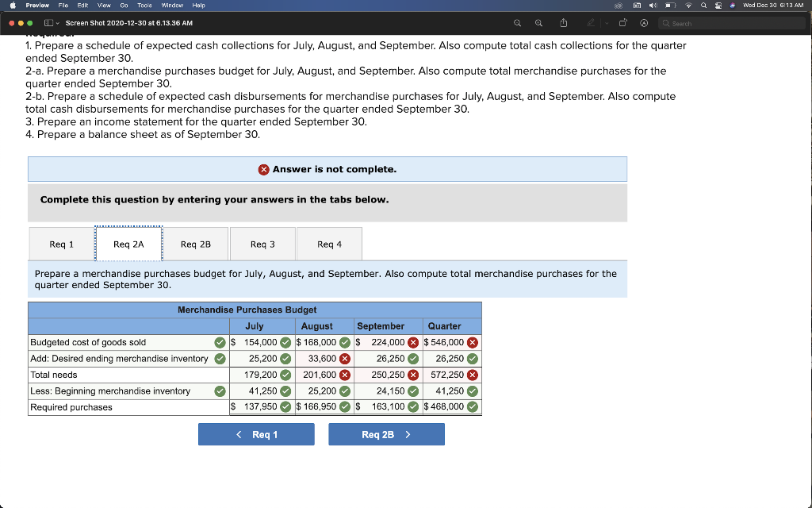Open Control Center from the menu bar
The image size is (812, 508).
[x=719, y=5]
